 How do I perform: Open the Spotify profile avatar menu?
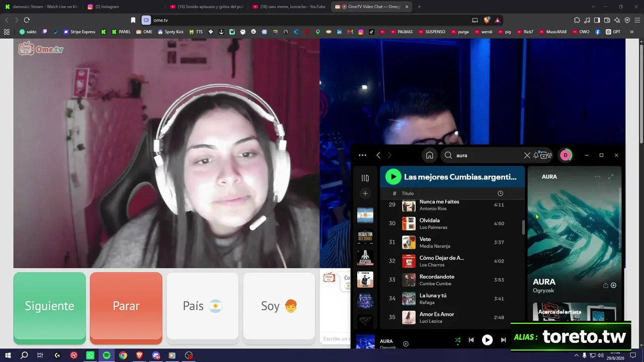(x=566, y=155)
